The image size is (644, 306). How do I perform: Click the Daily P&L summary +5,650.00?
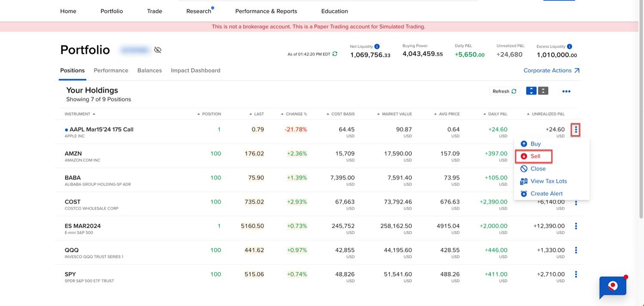pos(469,55)
